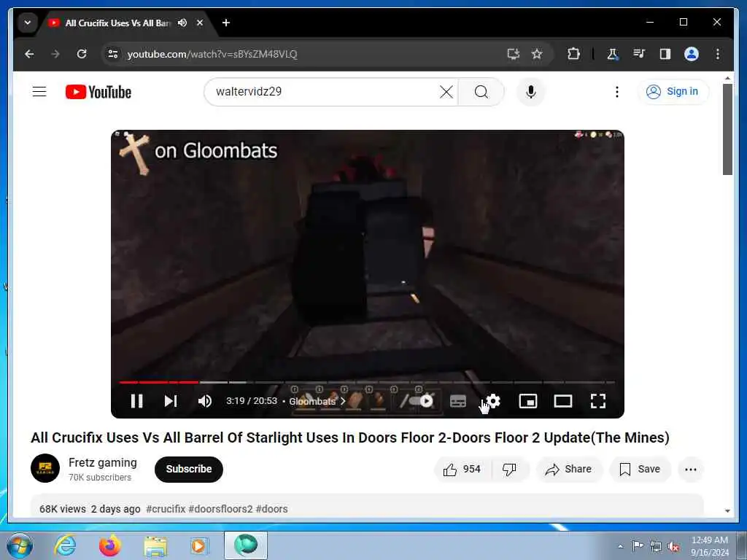Clear the search query with X
Screen dimensions: 747x560
pyautogui.click(x=446, y=91)
